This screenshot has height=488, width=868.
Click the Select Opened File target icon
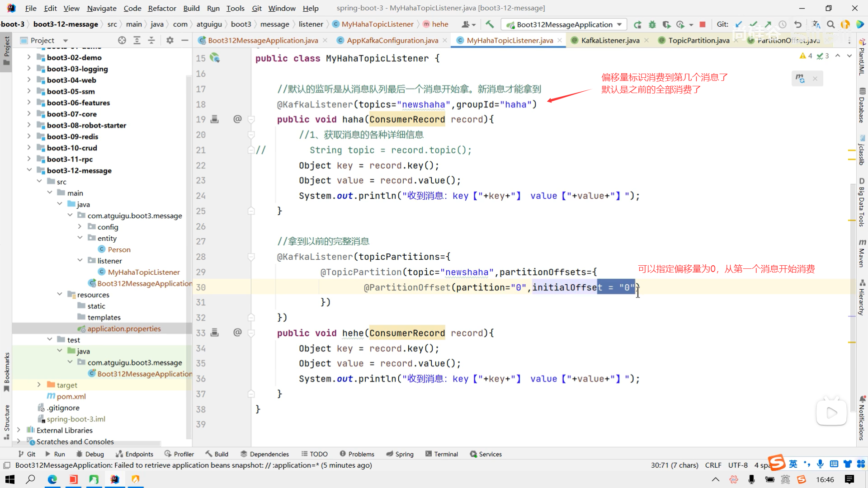[x=122, y=40]
